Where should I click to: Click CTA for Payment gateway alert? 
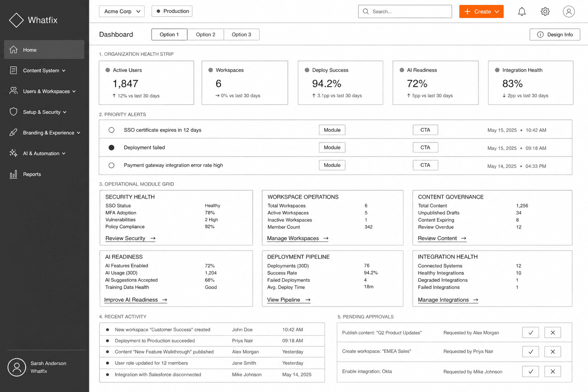click(425, 165)
